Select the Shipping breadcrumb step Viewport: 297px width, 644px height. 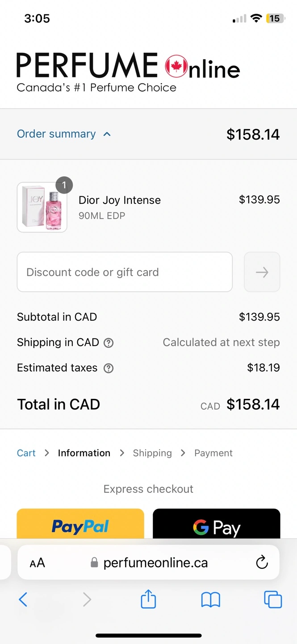(x=152, y=453)
